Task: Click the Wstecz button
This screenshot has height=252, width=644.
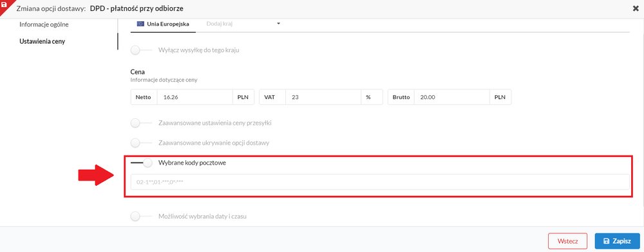Action: [x=568, y=241]
